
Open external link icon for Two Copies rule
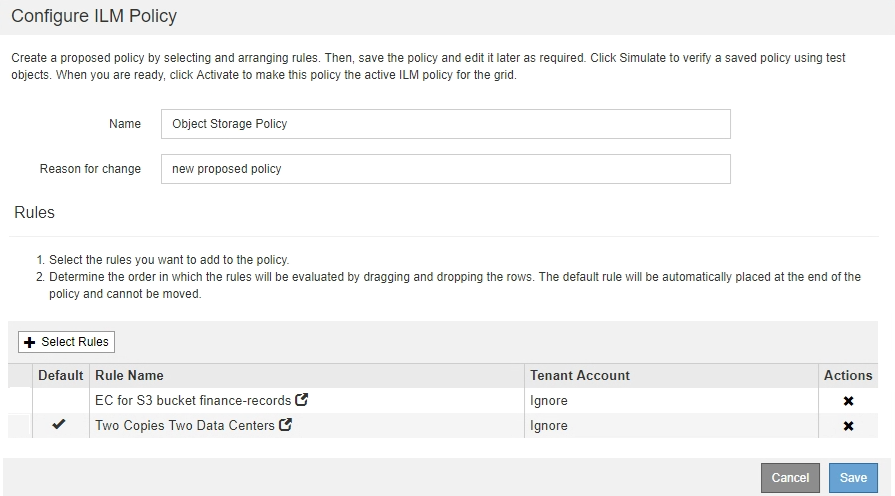coord(285,425)
